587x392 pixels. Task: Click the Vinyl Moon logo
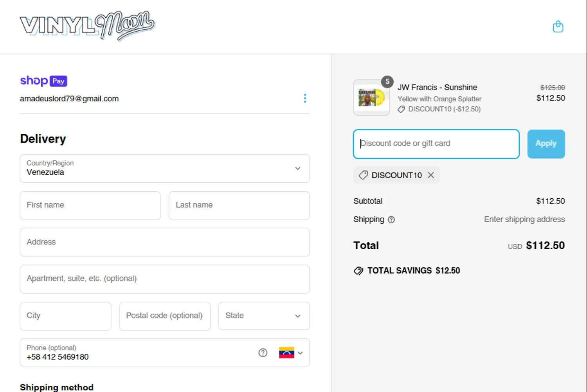click(87, 26)
